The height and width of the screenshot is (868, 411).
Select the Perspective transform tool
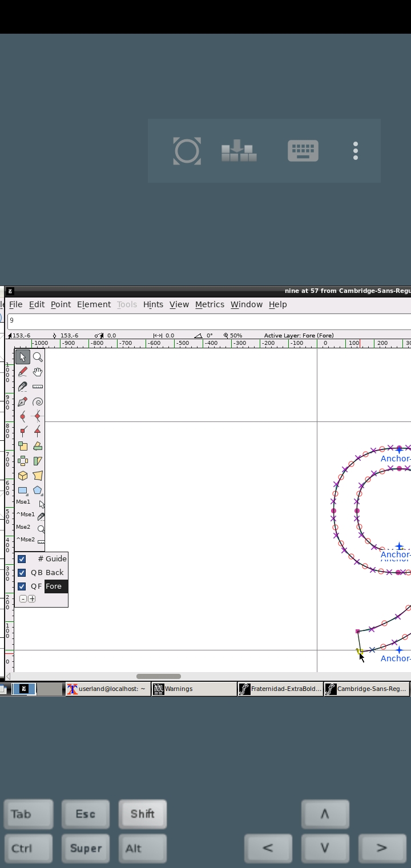coord(38,476)
